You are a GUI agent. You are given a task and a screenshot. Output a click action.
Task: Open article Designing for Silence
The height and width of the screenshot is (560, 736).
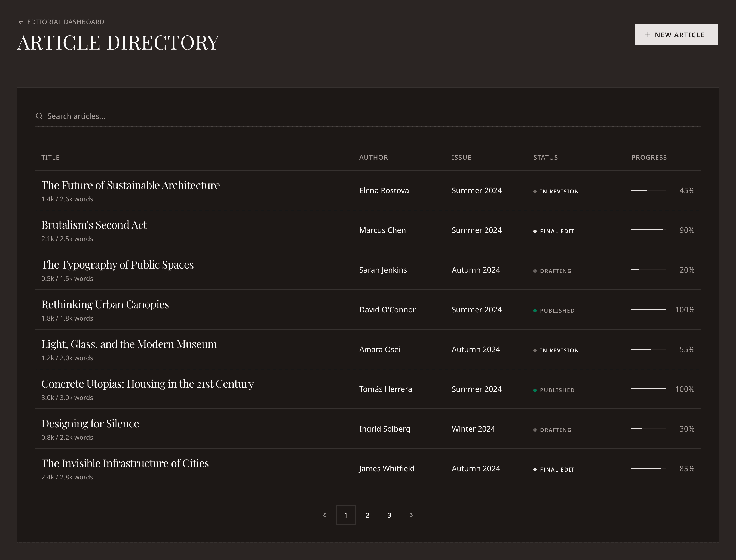[90, 424]
